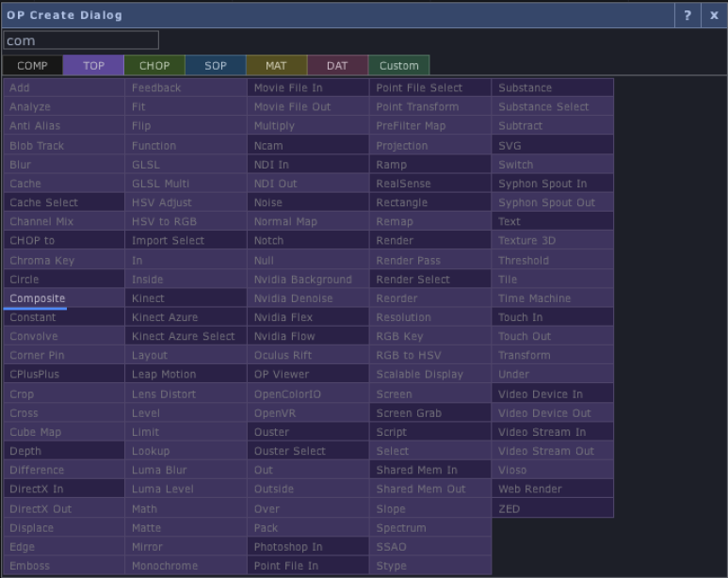Select the RealSense operator

(x=430, y=184)
